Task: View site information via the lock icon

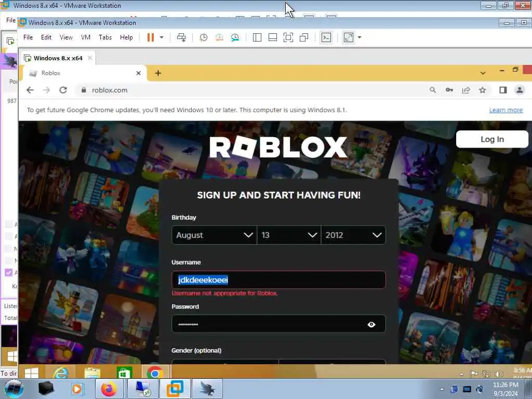Action: pyautogui.click(x=84, y=90)
